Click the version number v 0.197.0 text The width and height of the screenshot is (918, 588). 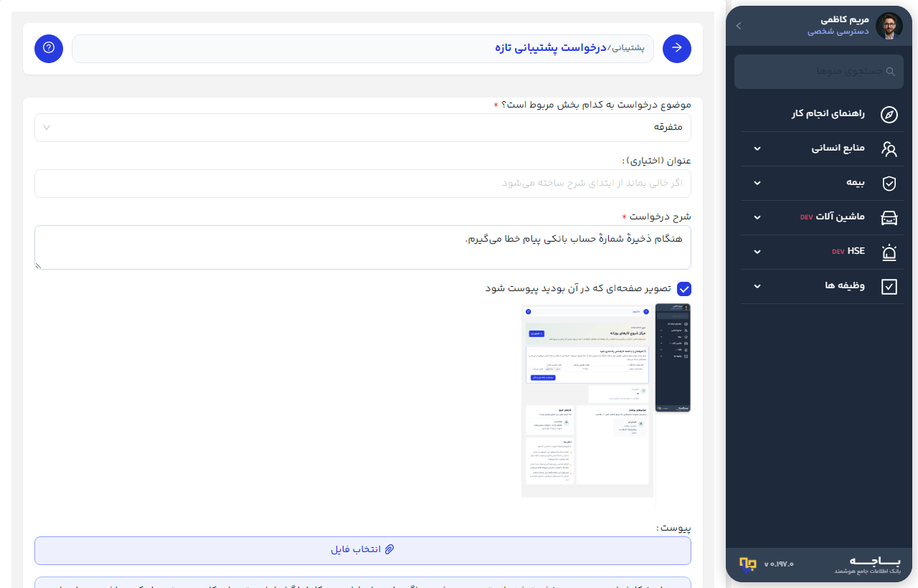779,564
